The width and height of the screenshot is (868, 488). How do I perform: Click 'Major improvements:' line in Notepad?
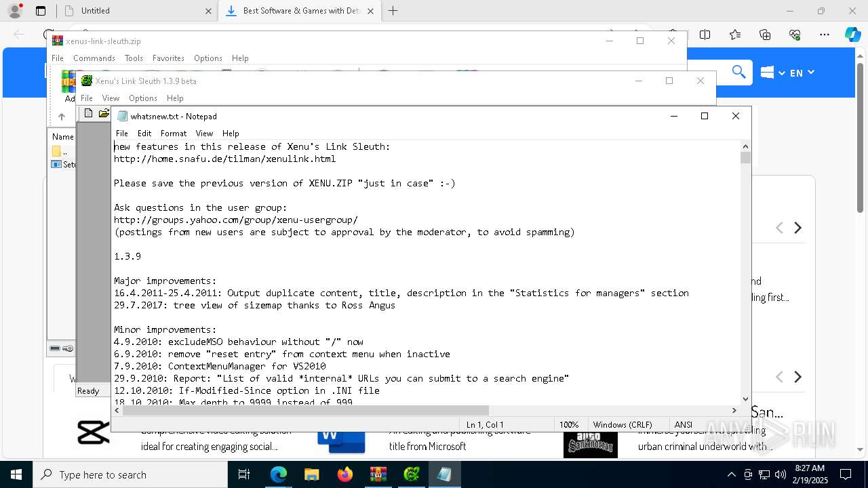pyautogui.click(x=165, y=281)
